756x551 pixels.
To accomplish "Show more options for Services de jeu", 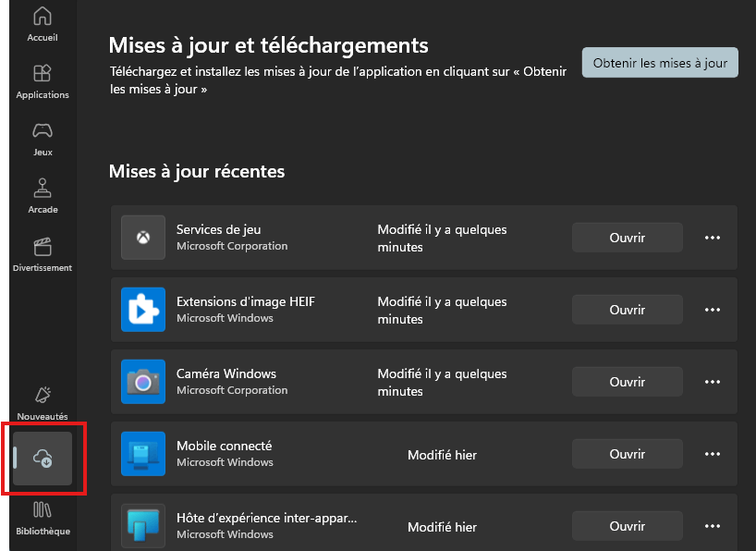I will 713,238.
